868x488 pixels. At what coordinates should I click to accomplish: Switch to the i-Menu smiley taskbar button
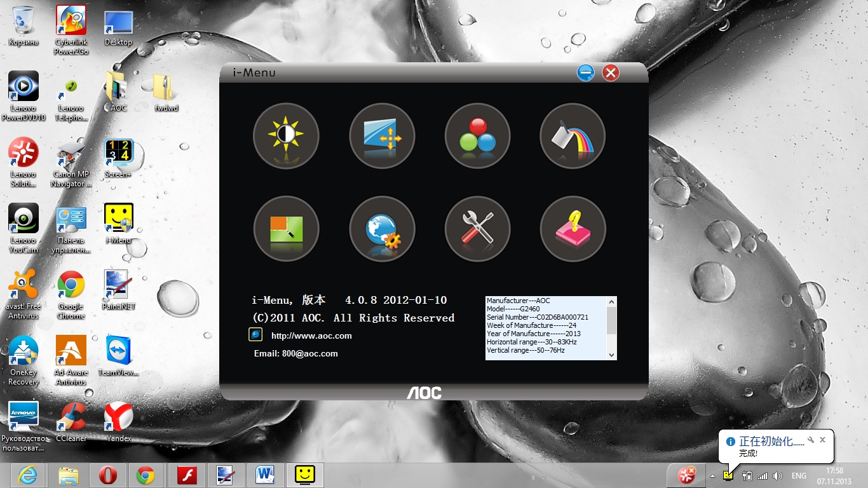[x=305, y=475]
